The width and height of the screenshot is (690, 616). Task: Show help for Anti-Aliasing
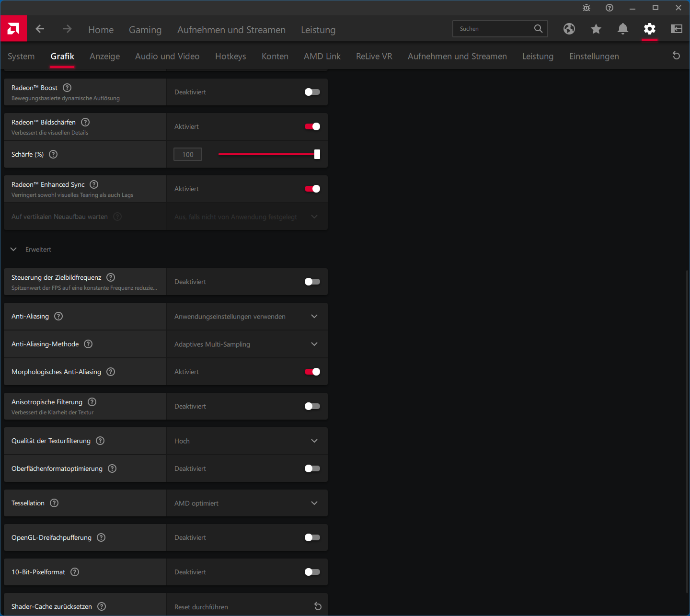pyautogui.click(x=58, y=316)
